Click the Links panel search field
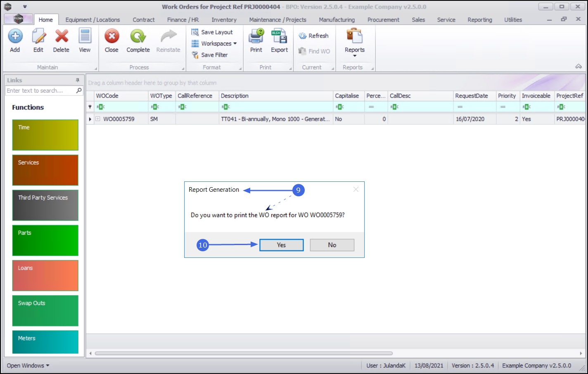 (x=40, y=91)
